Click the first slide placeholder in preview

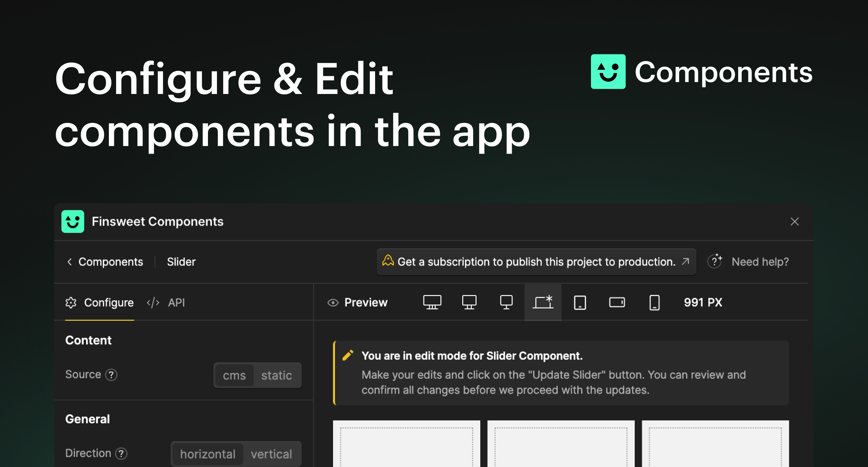(x=407, y=444)
